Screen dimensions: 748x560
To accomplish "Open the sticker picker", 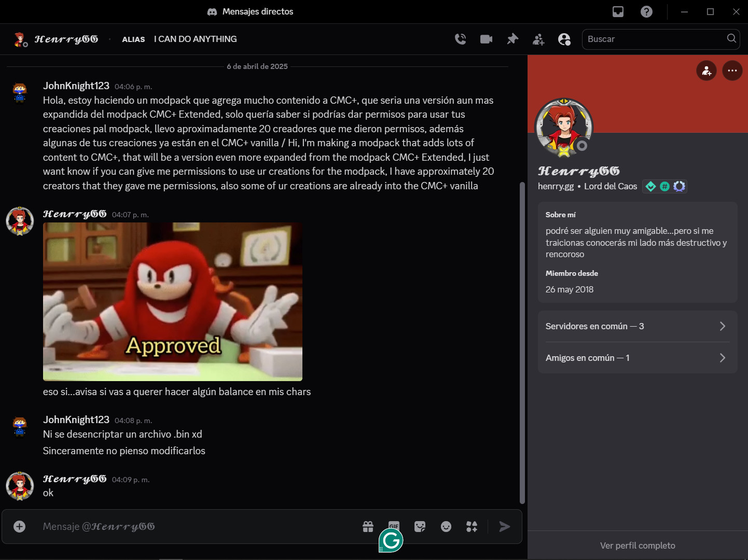I will [x=420, y=527].
